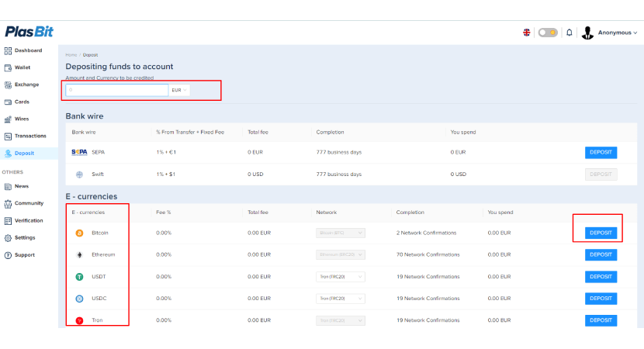Click the Transactions icon
Viewport: 644px width, 349px height.
tap(8, 136)
